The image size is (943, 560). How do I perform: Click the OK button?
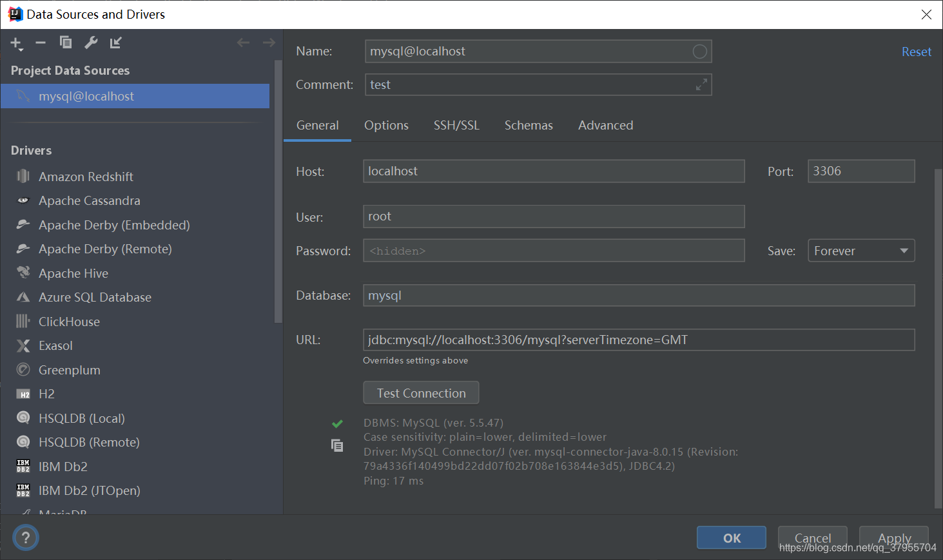[732, 537]
